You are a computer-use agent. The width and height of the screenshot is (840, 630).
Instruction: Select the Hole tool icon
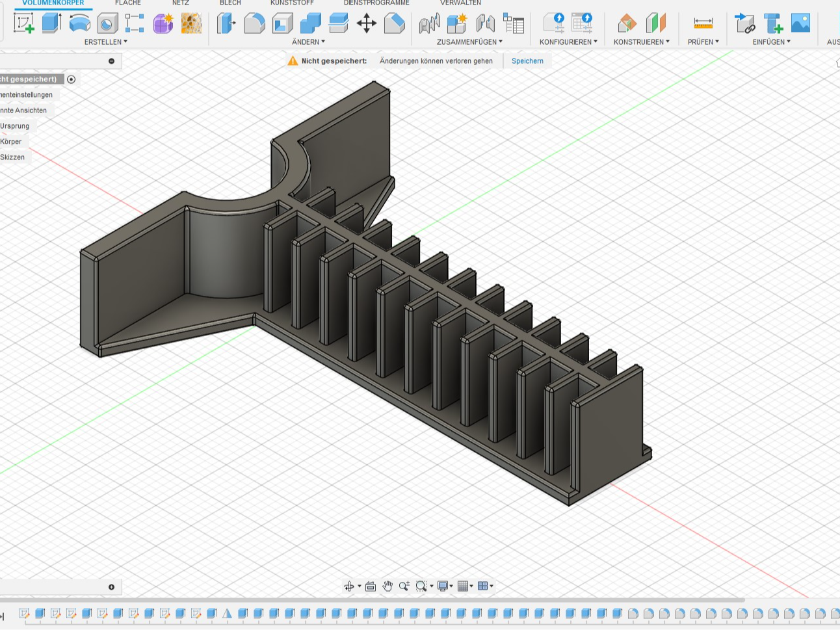click(107, 24)
